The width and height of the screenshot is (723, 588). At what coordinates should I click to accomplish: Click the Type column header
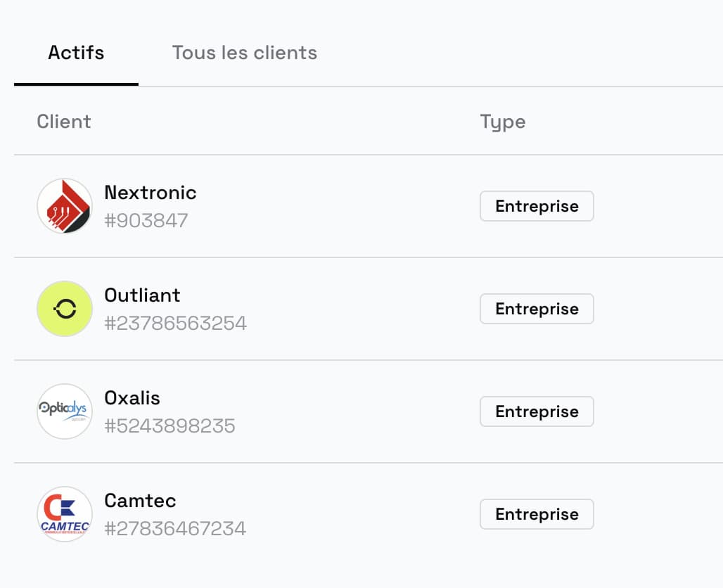(x=503, y=122)
